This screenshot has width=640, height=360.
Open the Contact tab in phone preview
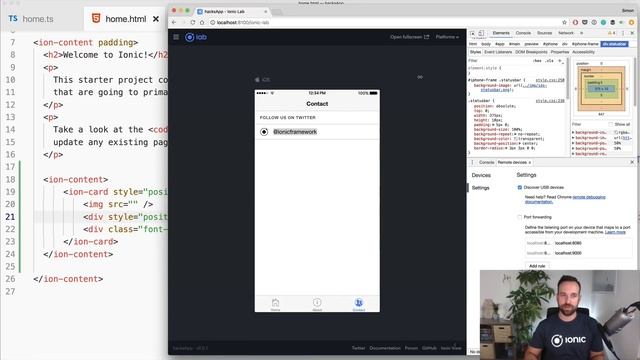(x=359, y=304)
